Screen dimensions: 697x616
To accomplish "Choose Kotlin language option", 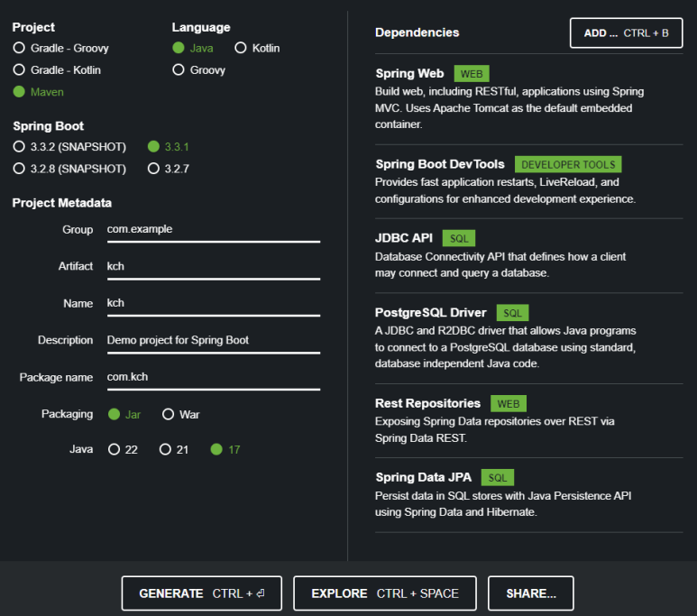I will coord(257,48).
